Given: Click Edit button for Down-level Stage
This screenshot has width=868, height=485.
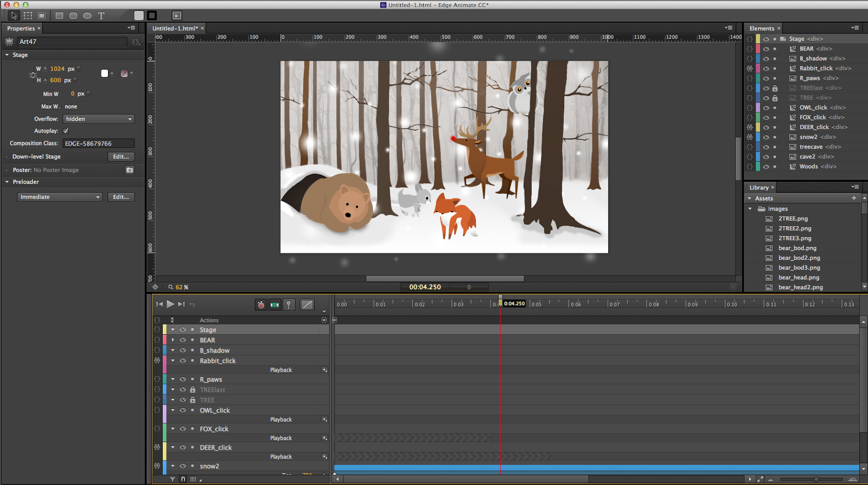Looking at the screenshot, I should 120,156.
